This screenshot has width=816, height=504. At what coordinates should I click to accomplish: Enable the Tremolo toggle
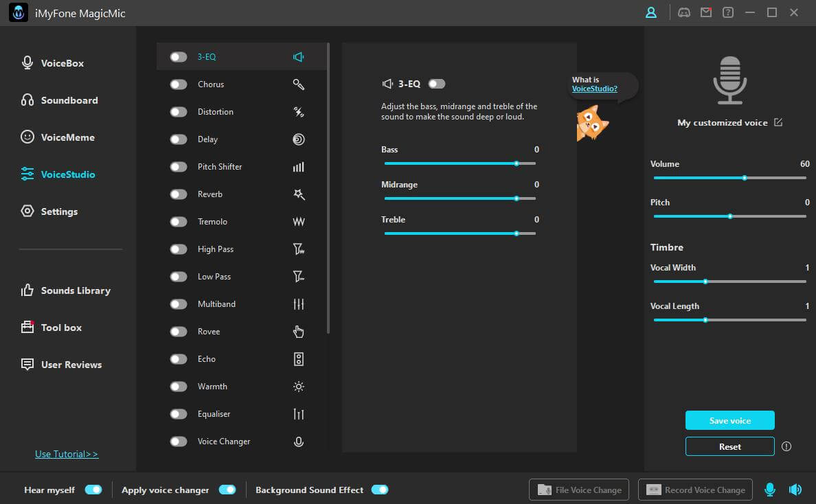click(x=179, y=222)
